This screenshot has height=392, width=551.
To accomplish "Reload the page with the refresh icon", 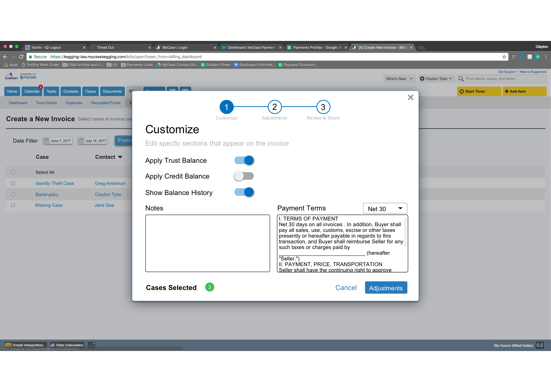I will coord(21,57).
